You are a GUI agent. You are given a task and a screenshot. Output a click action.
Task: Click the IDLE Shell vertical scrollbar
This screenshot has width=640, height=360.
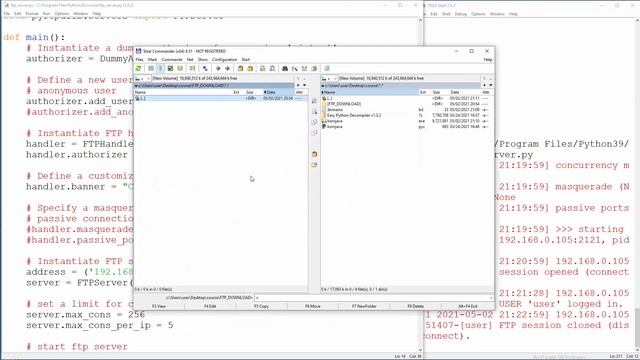point(637,184)
